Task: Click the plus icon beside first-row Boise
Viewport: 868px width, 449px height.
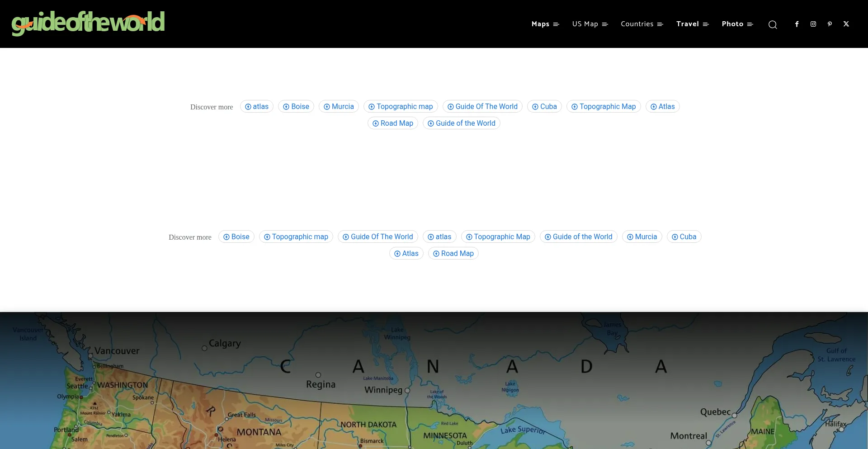Action: point(286,107)
